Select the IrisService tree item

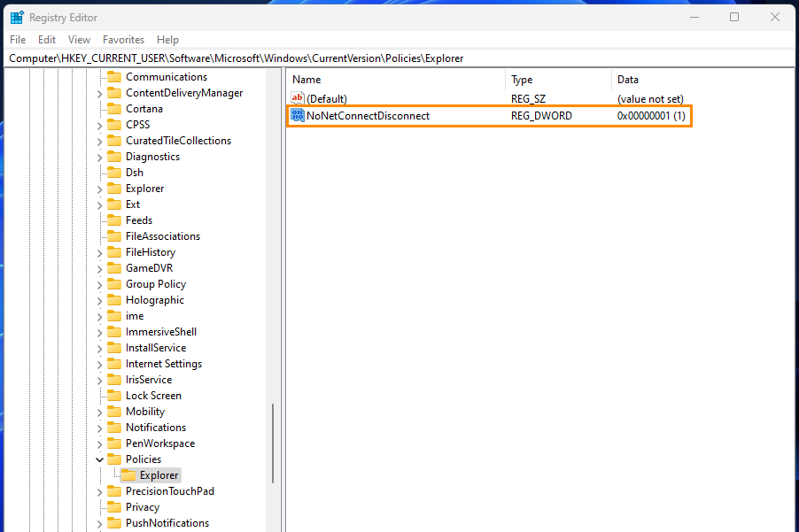point(149,380)
